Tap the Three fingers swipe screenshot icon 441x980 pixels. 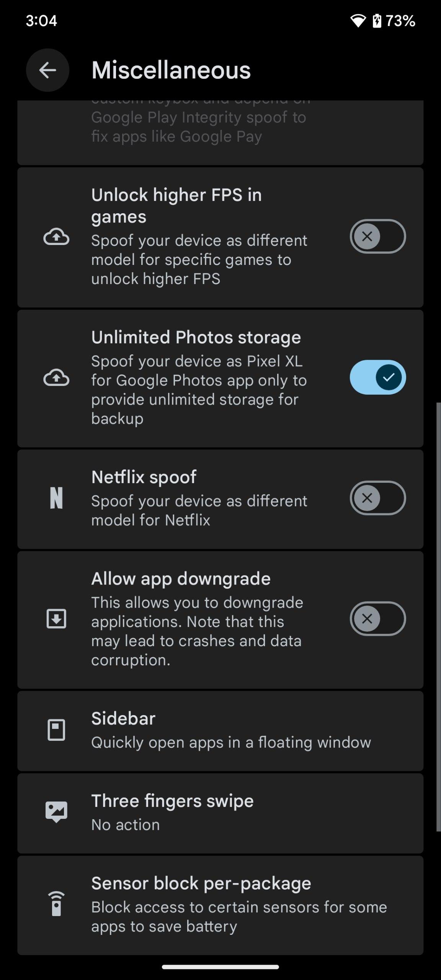pyautogui.click(x=56, y=812)
